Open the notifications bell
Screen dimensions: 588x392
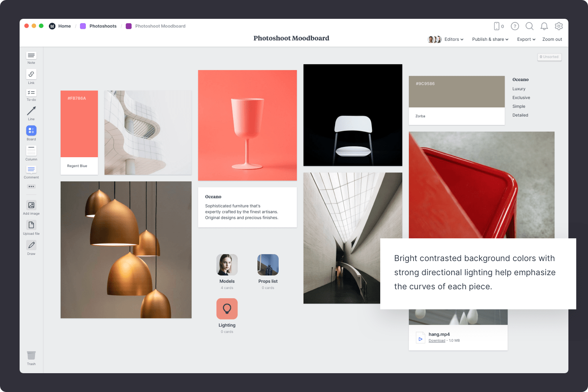(544, 26)
